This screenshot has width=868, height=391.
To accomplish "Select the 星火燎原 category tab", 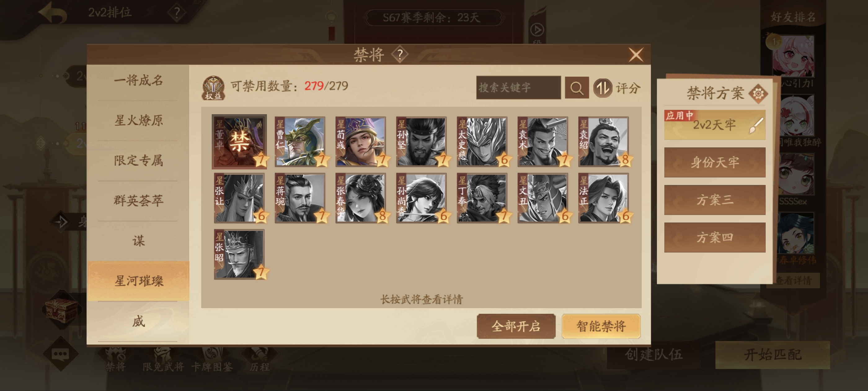I will pos(139,120).
